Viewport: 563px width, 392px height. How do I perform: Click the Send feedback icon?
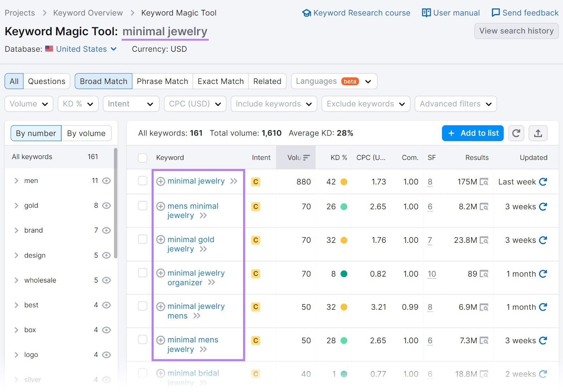click(495, 13)
